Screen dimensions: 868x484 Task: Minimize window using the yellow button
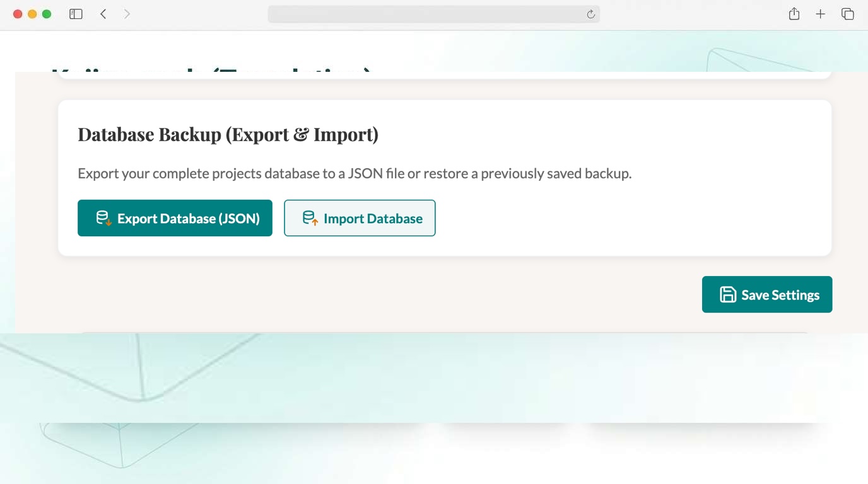(x=32, y=14)
